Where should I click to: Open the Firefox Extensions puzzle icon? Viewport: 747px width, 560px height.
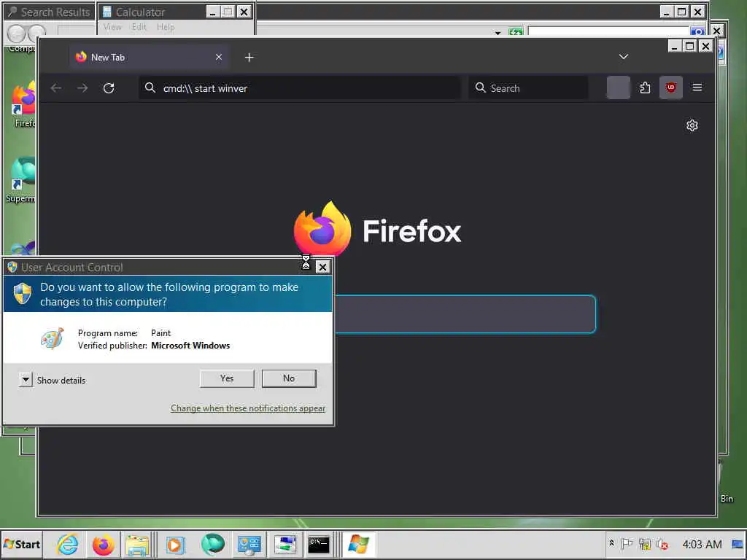point(645,87)
